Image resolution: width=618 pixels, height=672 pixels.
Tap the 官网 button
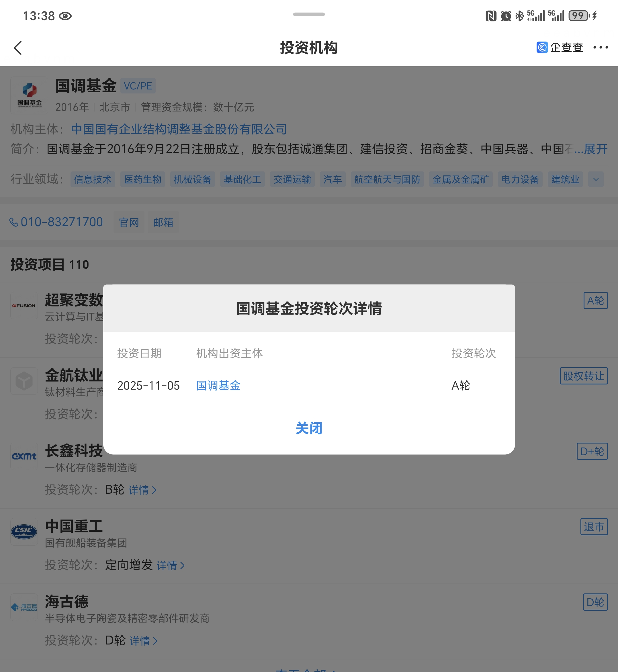click(129, 222)
